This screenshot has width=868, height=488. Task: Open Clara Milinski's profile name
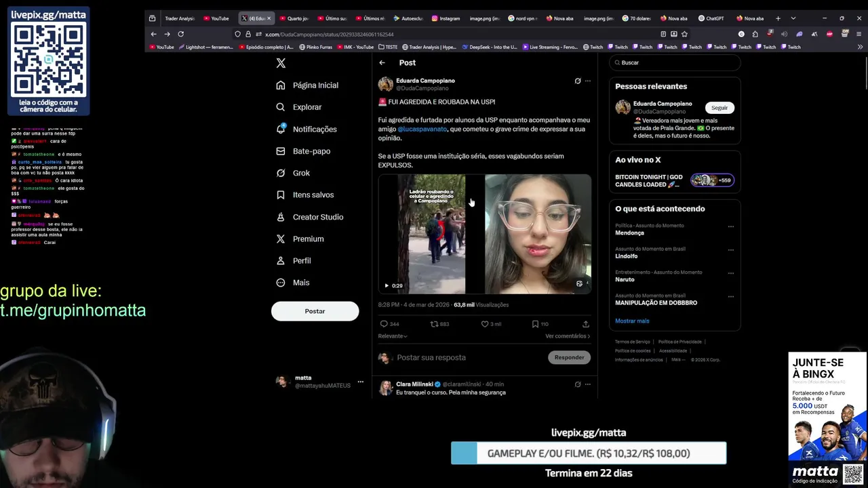414,384
